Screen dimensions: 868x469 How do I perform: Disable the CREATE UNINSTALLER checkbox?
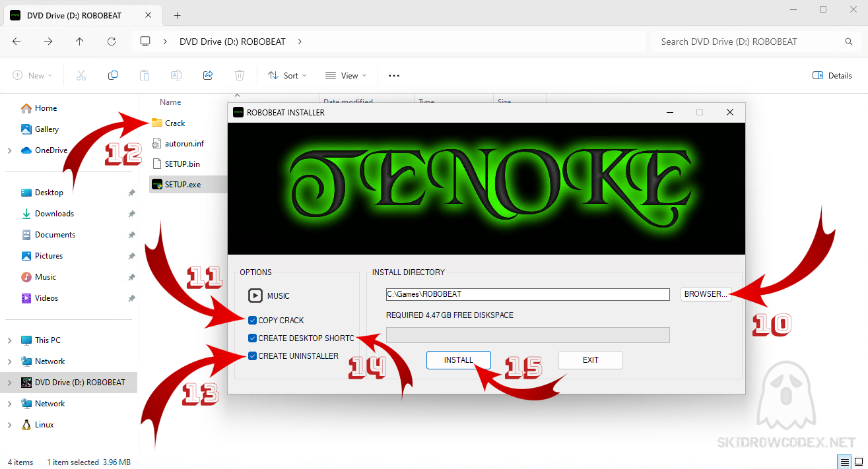(253, 356)
